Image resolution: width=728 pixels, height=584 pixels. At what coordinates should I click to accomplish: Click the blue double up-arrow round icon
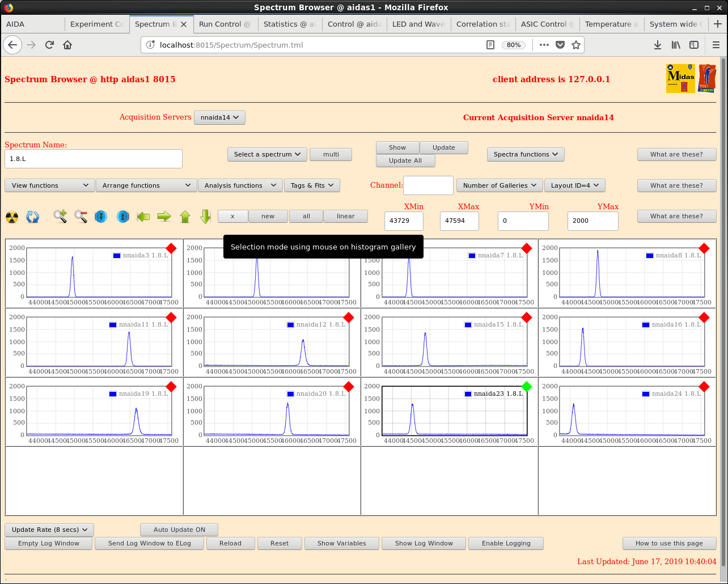tap(123, 217)
